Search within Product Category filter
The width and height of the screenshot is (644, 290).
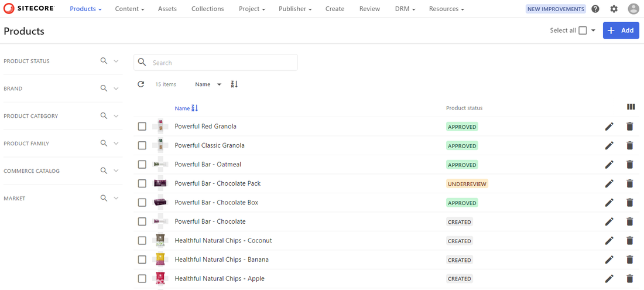(x=104, y=116)
